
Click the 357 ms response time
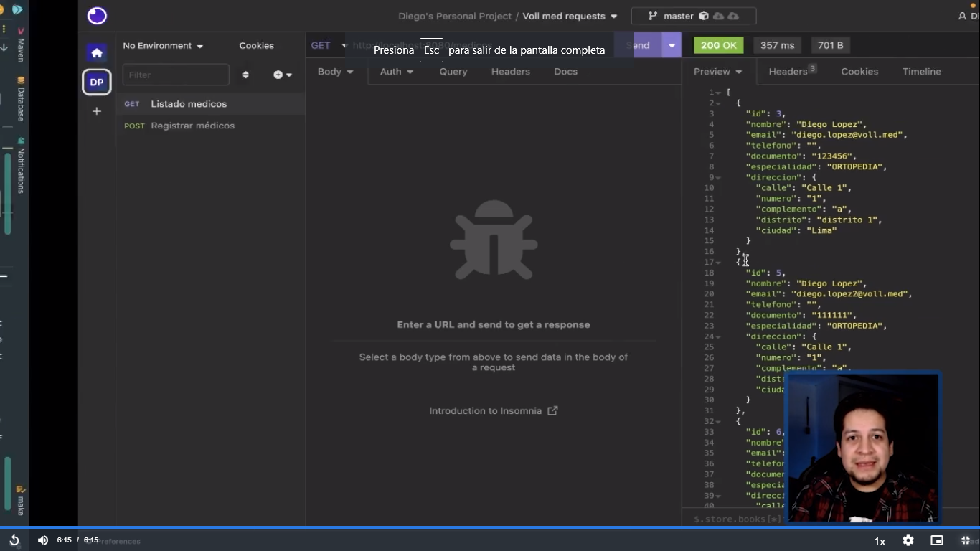click(778, 45)
